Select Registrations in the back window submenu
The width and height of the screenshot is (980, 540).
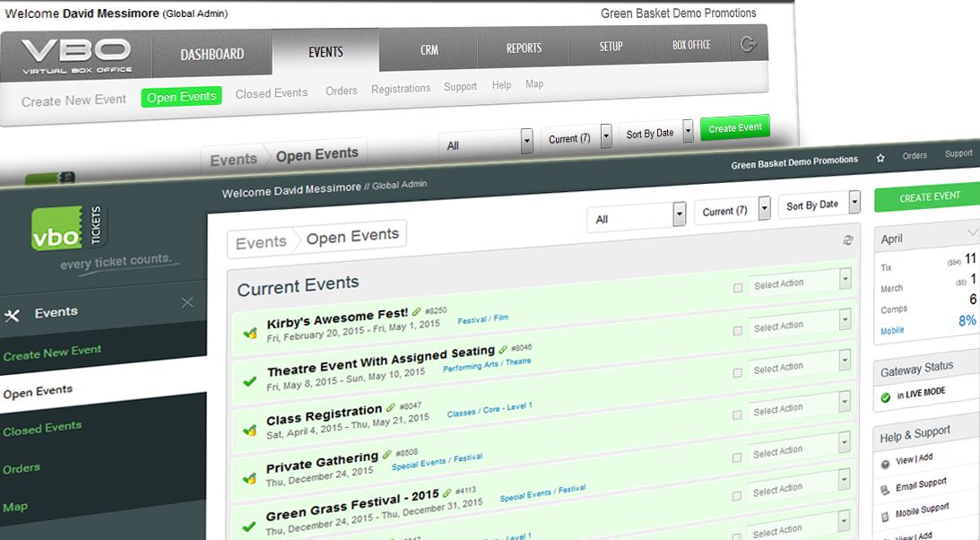[401, 89]
